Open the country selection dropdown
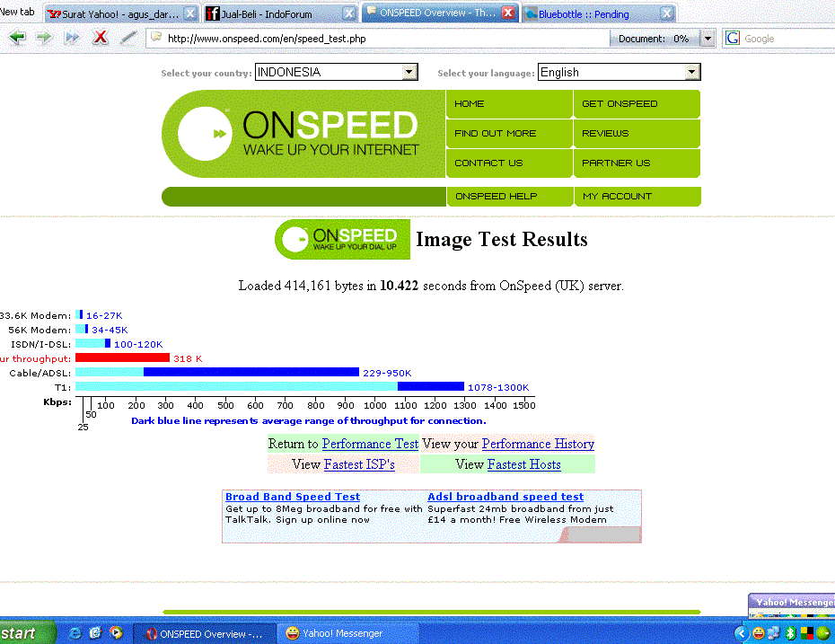Image resolution: width=835 pixels, height=644 pixels. (409, 72)
